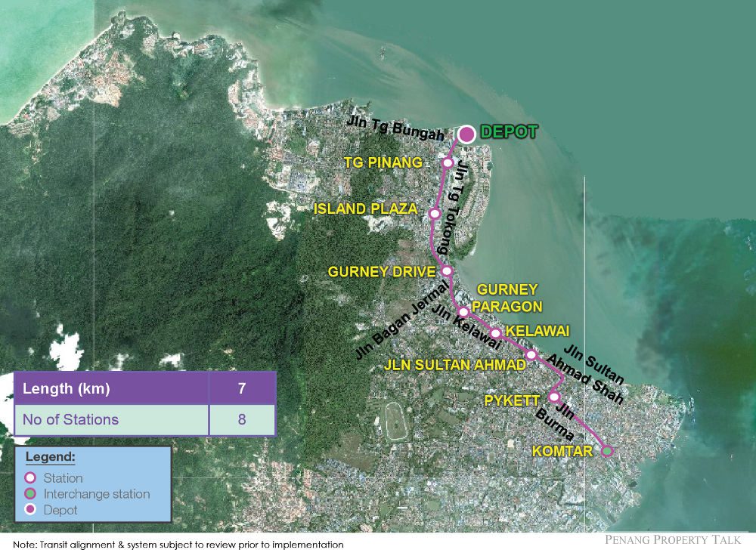
Task: Click the Interchange station legend text
Action: (x=97, y=494)
